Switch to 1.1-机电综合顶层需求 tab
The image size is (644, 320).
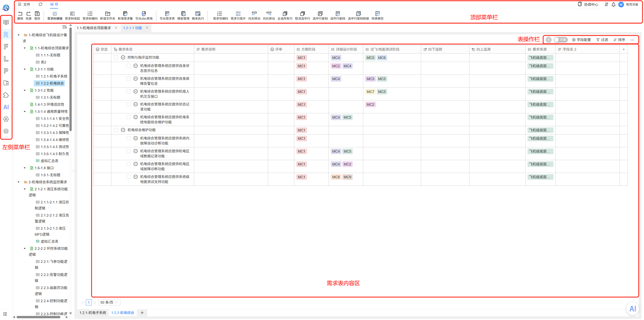click(94, 28)
